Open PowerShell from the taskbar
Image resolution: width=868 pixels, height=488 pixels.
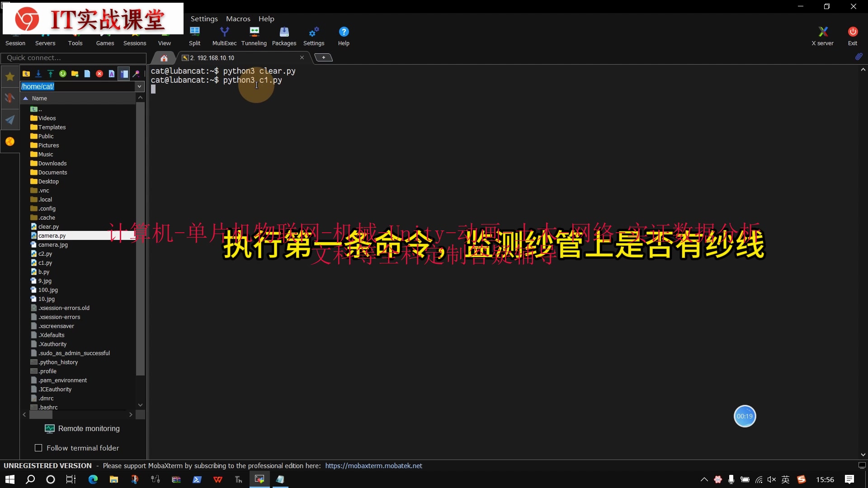coord(197,479)
